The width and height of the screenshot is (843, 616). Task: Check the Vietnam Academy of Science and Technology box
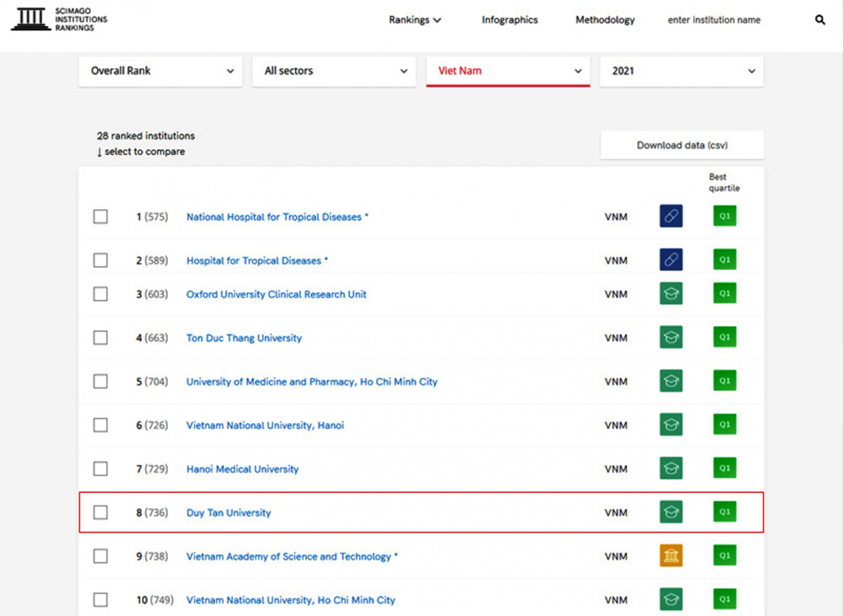click(x=100, y=556)
